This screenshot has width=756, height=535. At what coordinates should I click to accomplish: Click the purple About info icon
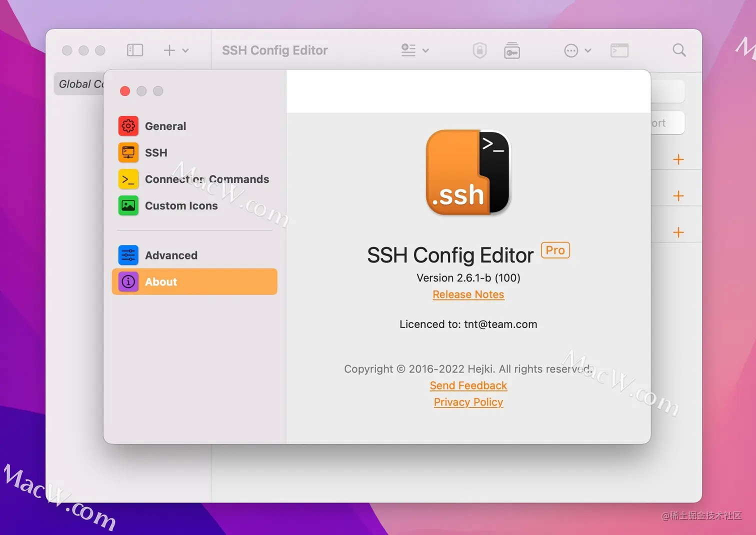(128, 281)
